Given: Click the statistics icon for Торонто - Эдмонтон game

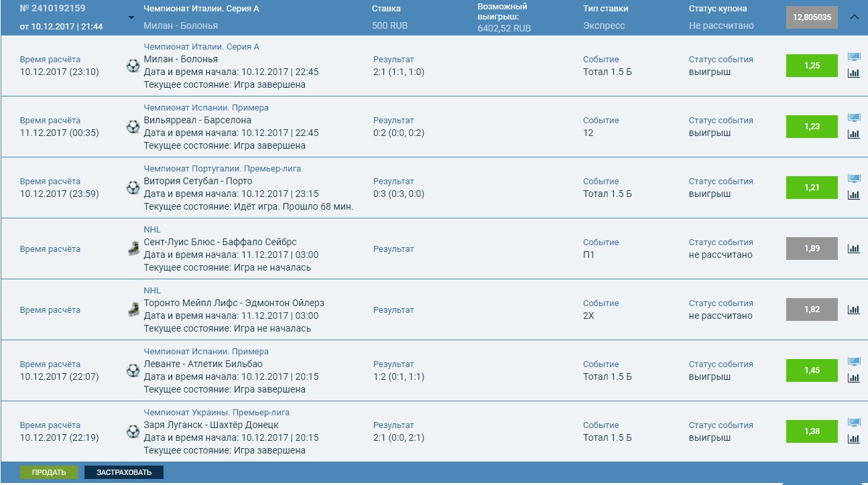Looking at the screenshot, I should tap(854, 309).
